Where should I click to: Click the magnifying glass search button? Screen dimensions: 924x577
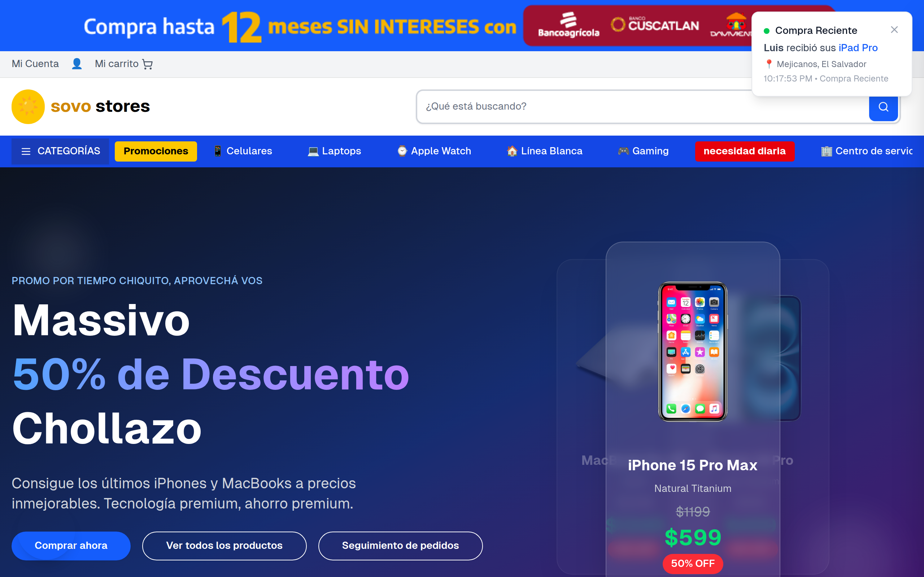[x=883, y=107]
